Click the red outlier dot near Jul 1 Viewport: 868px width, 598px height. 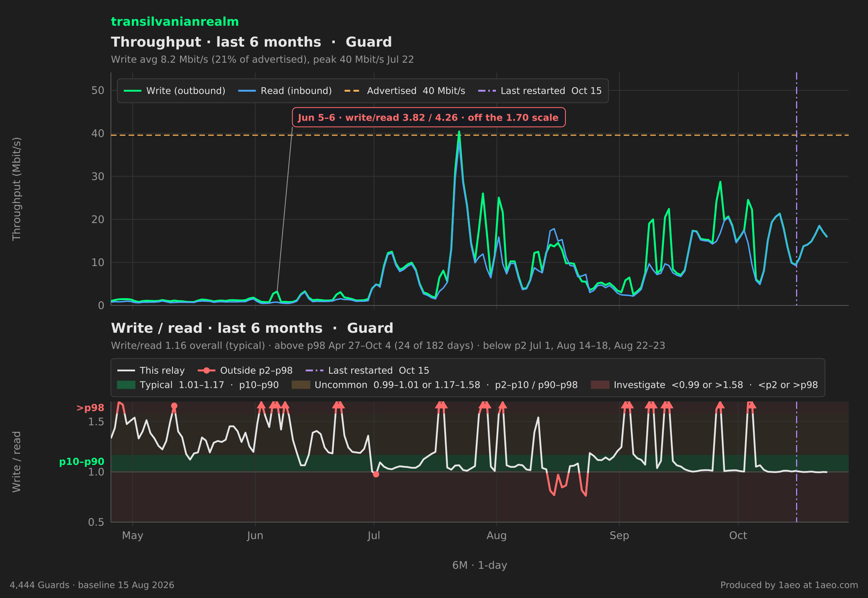(x=376, y=474)
